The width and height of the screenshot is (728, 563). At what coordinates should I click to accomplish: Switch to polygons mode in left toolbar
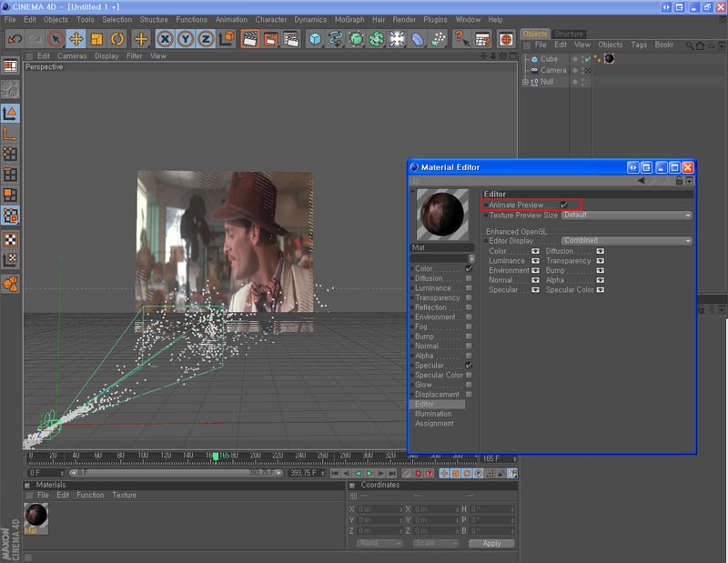pyautogui.click(x=10, y=195)
